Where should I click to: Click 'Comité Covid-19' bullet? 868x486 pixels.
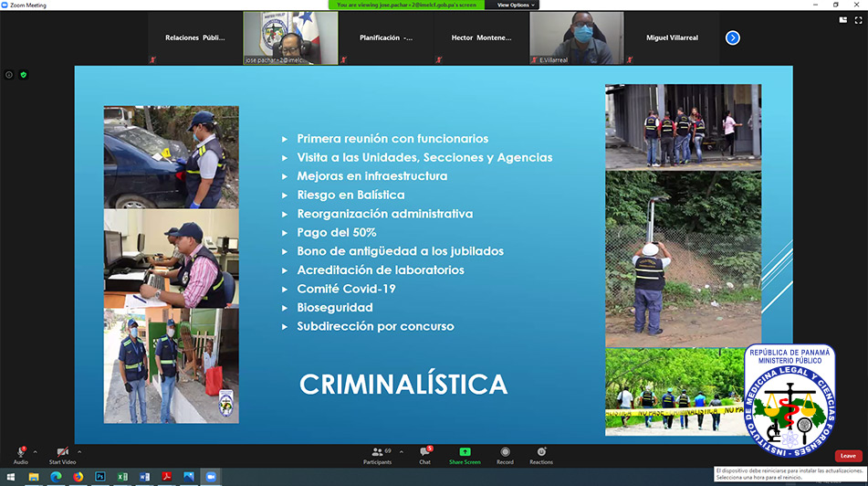pyautogui.click(x=346, y=289)
